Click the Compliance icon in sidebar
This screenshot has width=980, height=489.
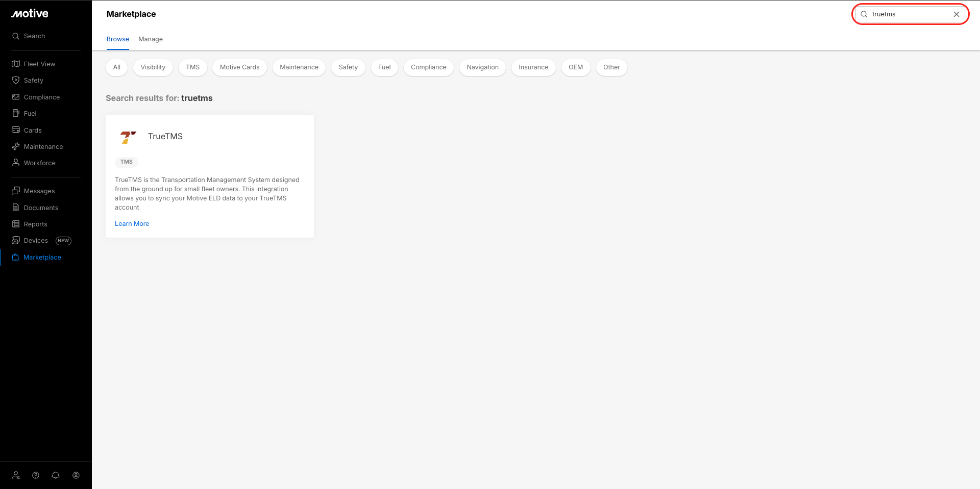tap(16, 97)
